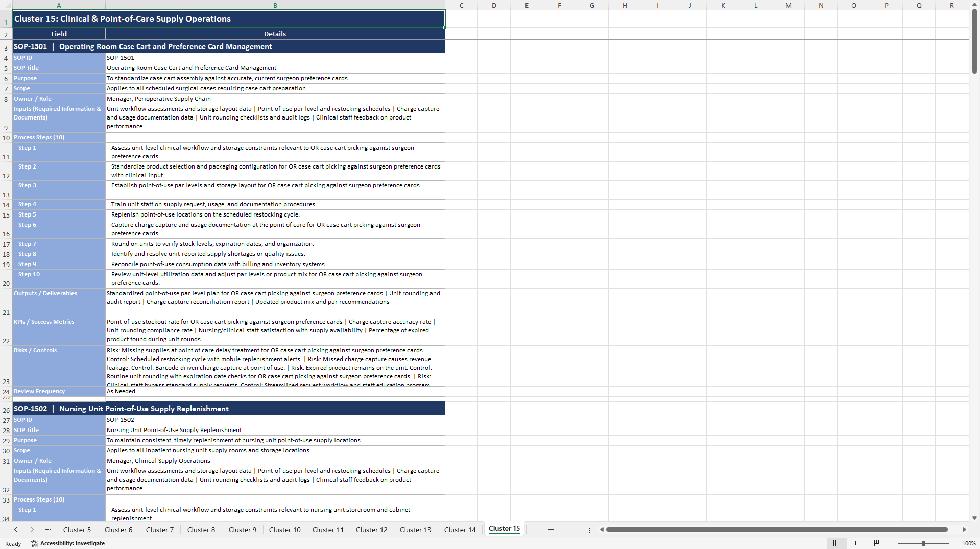Open the Cluster 9 sheet tab
Viewport: 980px width, 549px height.
(243, 530)
